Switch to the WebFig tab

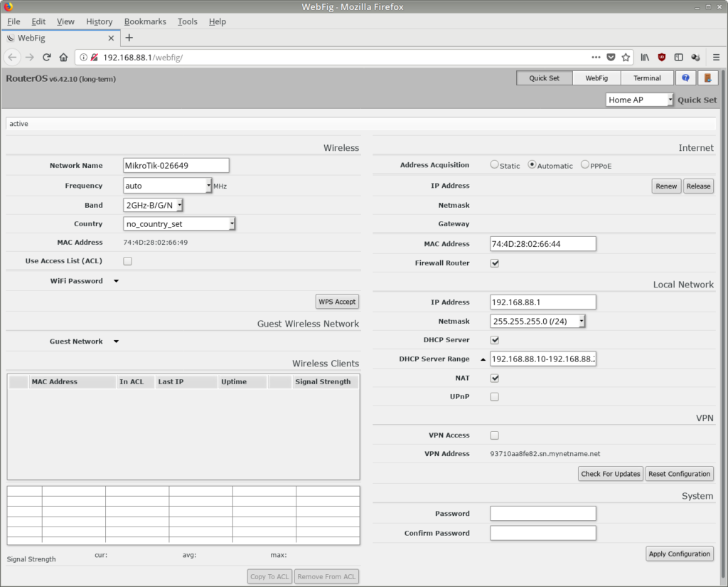point(596,78)
